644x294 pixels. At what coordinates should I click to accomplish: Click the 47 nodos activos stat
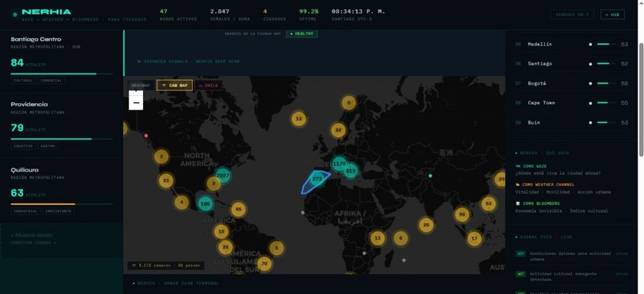tap(178, 15)
